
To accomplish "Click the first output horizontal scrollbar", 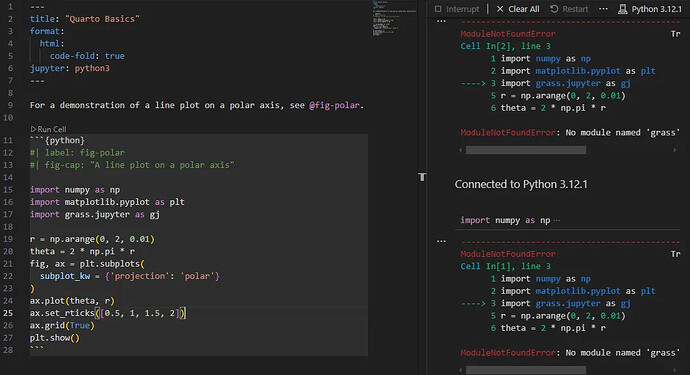I will click(526, 150).
